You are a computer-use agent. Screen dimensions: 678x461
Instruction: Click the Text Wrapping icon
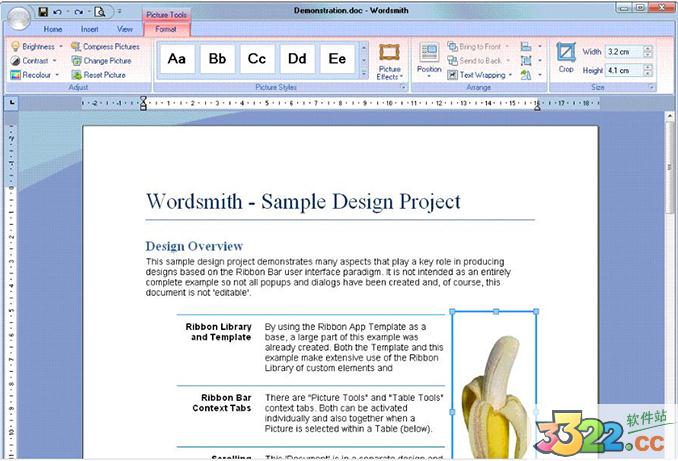click(452, 75)
